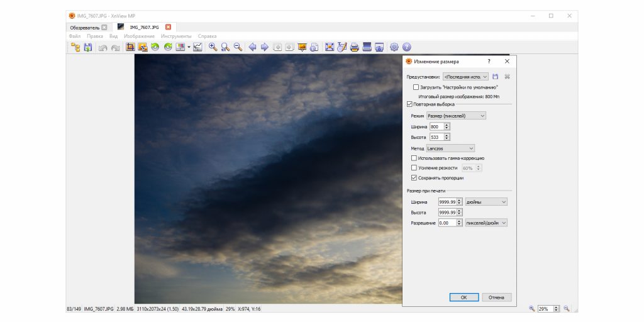The width and height of the screenshot is (644, 322).
Task: Open the 'Предустановки' presets dropdown
Action: tap(465, 77)
